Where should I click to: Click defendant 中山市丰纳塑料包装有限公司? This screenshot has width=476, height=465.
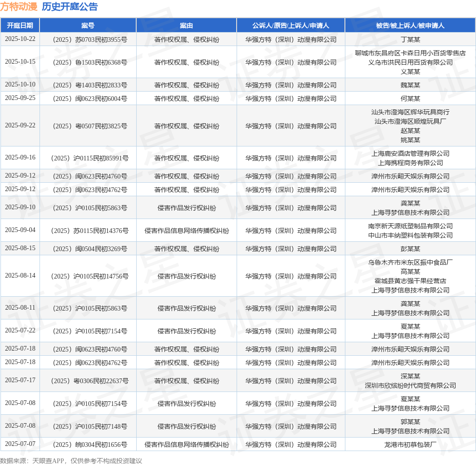tap(410, 235)
